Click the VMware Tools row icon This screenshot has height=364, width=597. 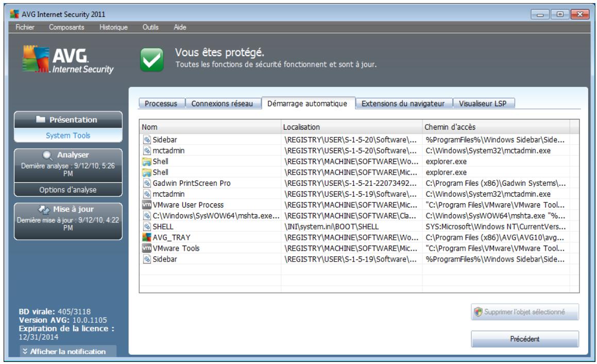147,248
